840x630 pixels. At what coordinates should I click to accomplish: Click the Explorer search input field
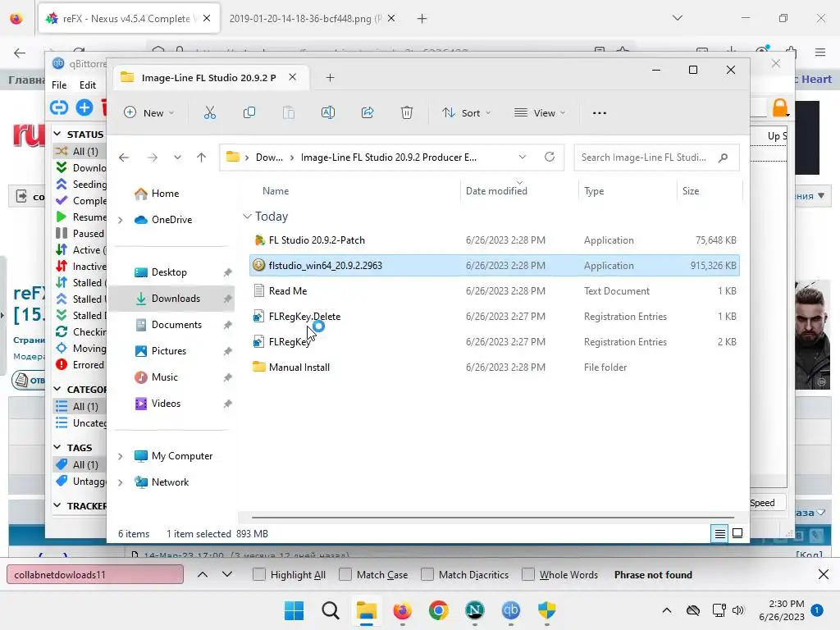[646, 157]
